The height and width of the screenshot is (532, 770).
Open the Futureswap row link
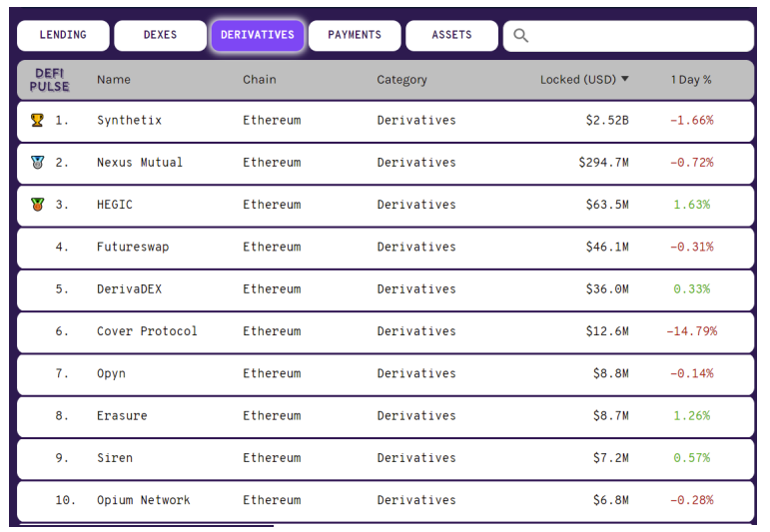(x=133, y=247)
